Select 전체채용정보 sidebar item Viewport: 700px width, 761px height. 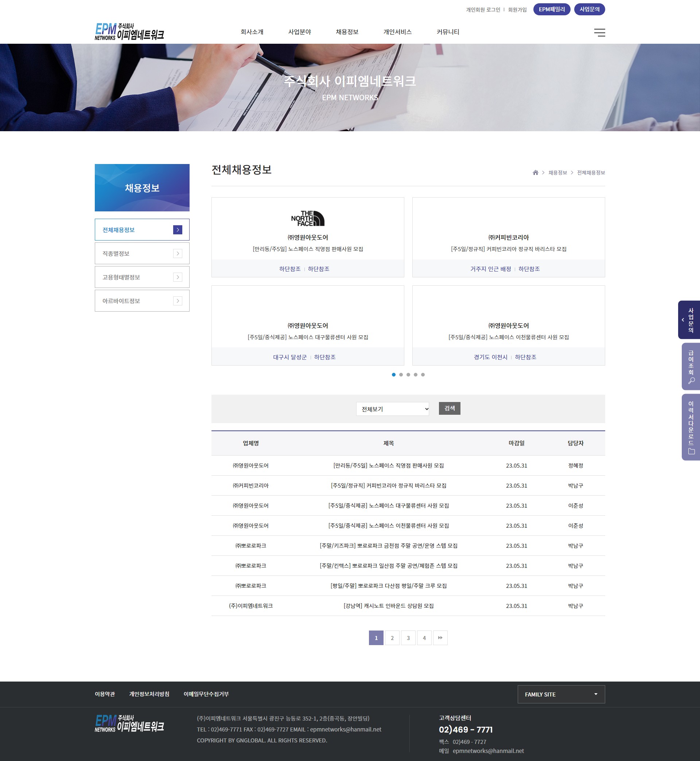click(142, 230)
